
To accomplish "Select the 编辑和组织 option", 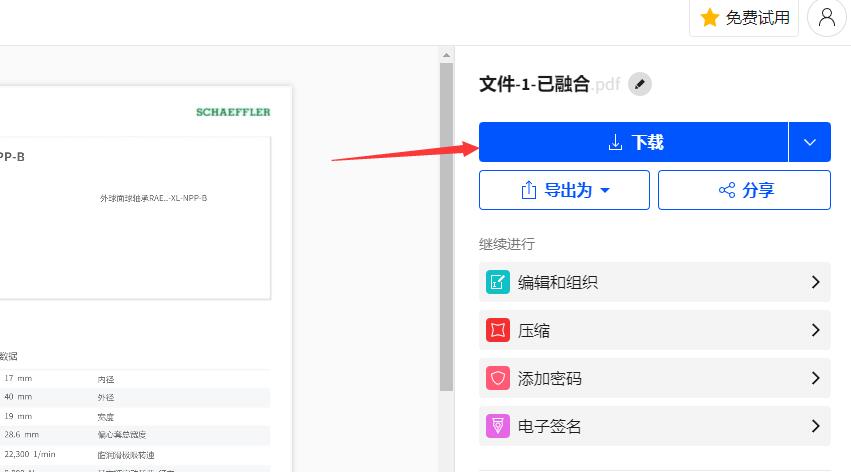I will click(x=655, y=282).
